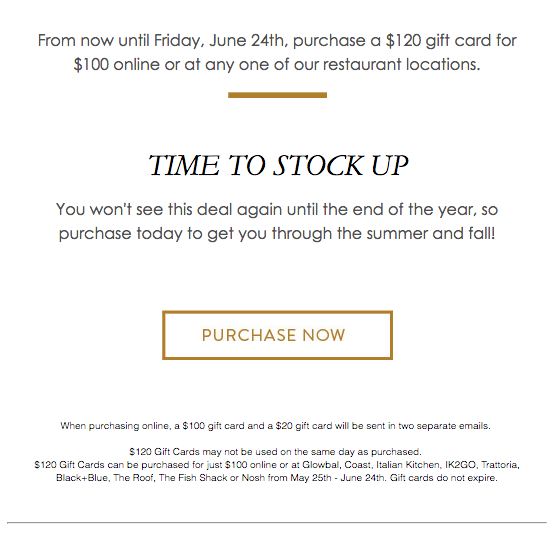This screenshot has height=539, width=552.
Task: Click "$100 online or at any one" line
Action: pos(277,64)
